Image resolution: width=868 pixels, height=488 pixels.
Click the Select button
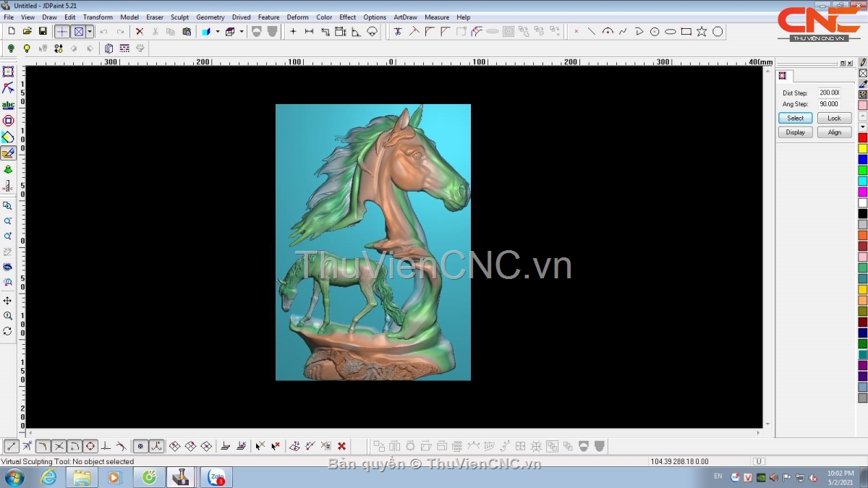[796, 119]
